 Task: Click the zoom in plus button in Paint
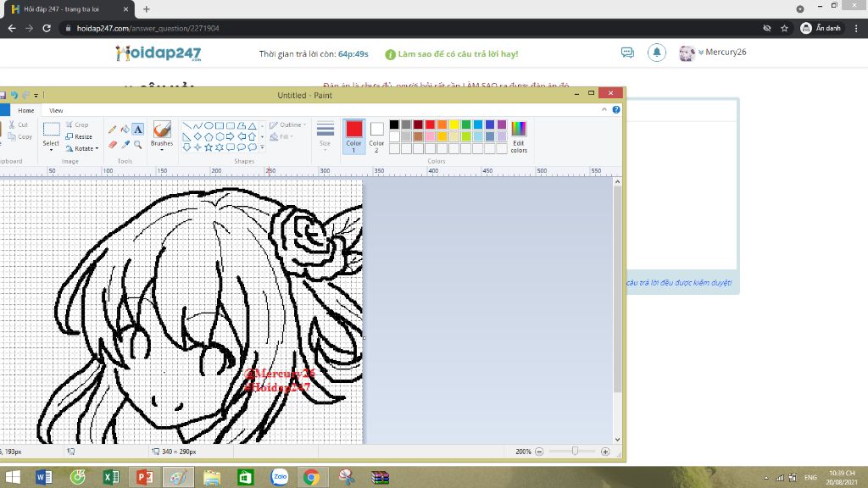[605, 452]
